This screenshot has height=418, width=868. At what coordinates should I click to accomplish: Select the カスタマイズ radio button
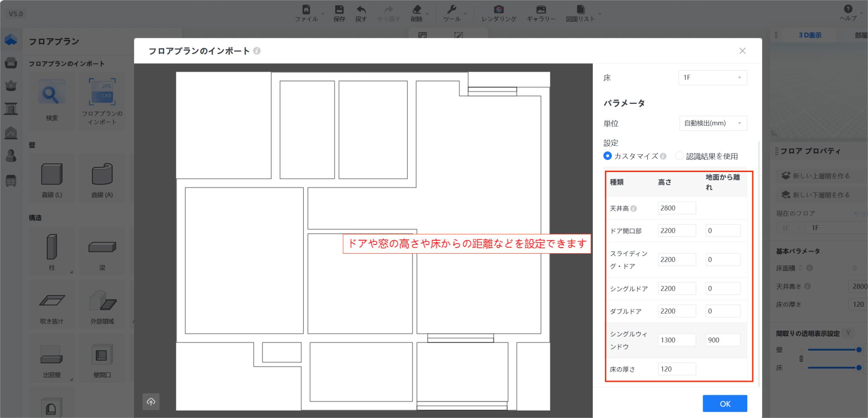click(608, 156)
